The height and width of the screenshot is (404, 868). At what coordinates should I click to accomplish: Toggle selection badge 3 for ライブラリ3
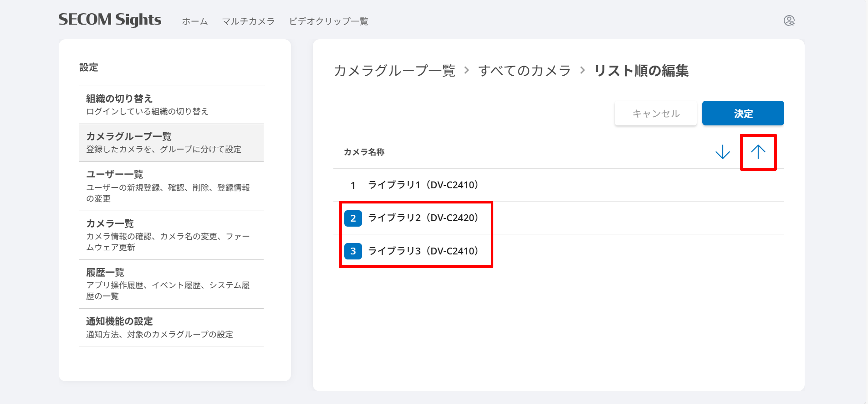click(353, 251)
